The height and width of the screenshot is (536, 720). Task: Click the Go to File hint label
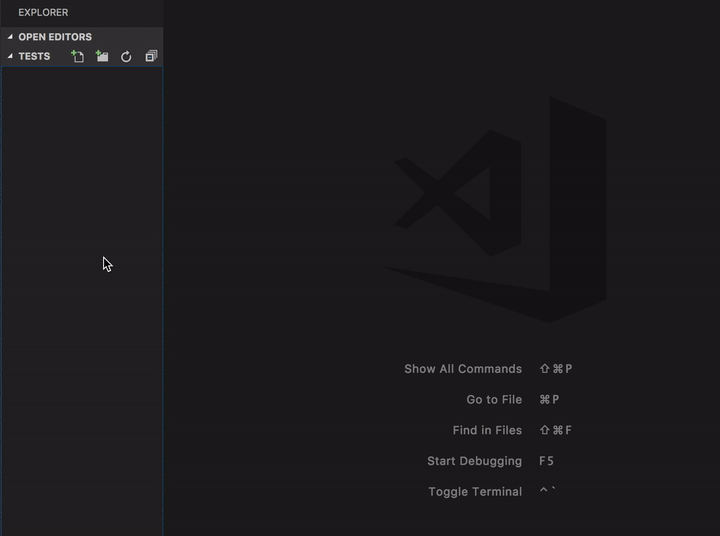(x=494, y=400)
